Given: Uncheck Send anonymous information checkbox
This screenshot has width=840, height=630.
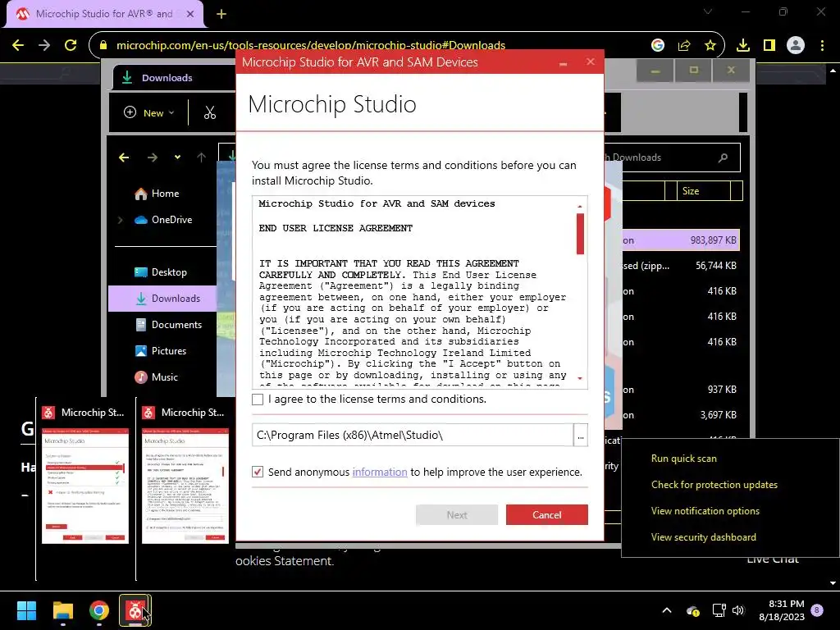Looking at the screenshot, I should click(x=258, y=472).
